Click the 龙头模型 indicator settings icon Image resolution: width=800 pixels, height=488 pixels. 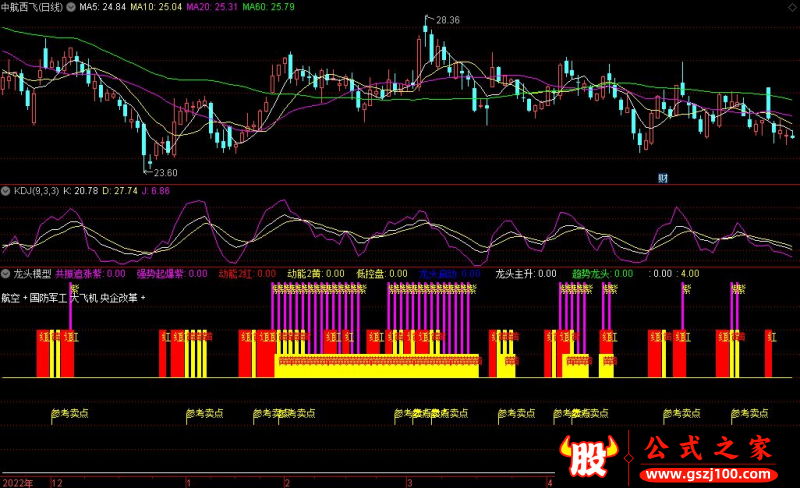(x=5, y=272)
